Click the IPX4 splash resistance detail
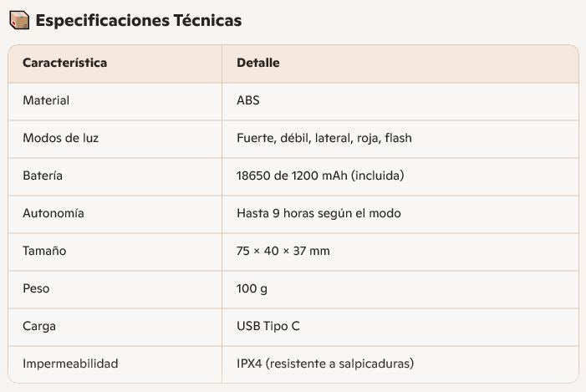This screenshot has width=586, height=392. (325, 364)
